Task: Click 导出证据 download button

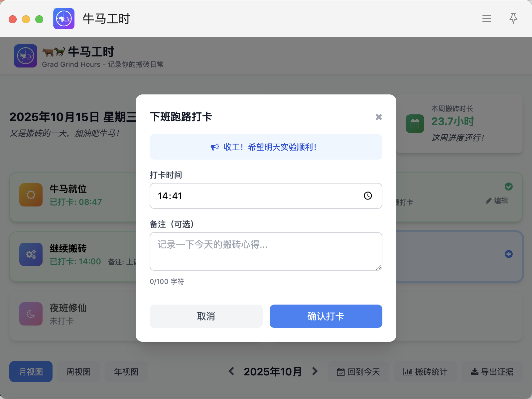Action: click(492, 372)
